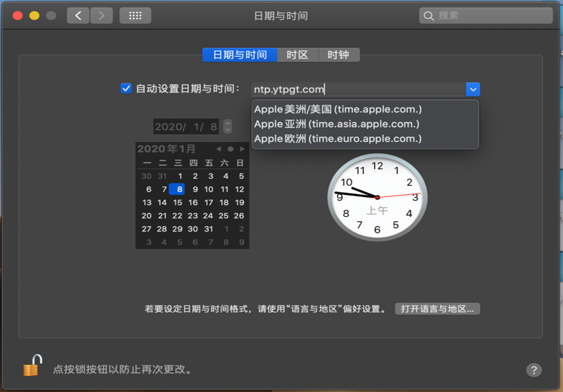
Task: Go to previous month in calendar
Action: (219, 149)
